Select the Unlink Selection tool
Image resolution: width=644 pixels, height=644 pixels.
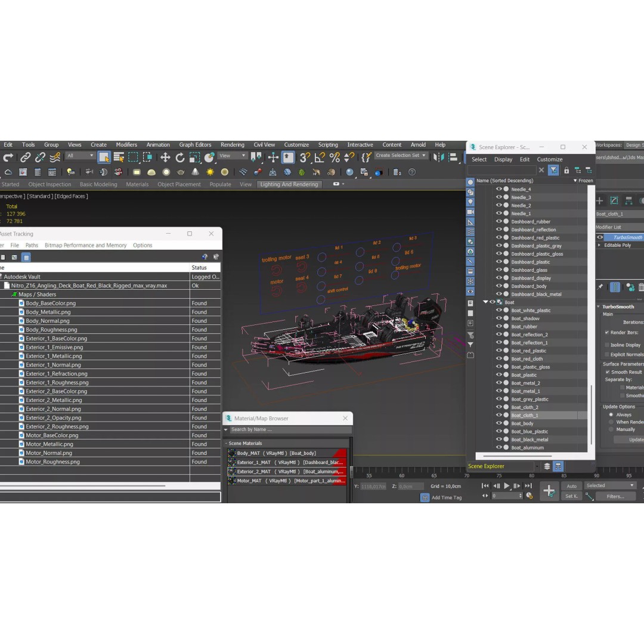40,157
